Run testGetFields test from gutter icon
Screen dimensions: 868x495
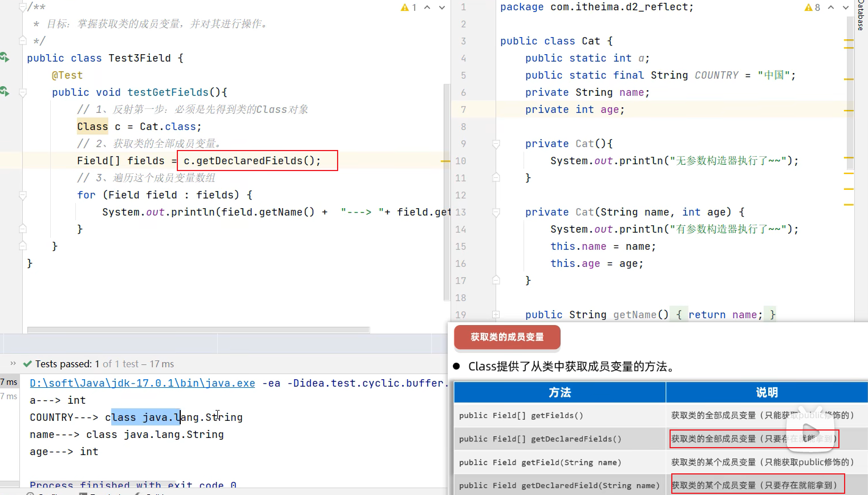pos(5,91)
